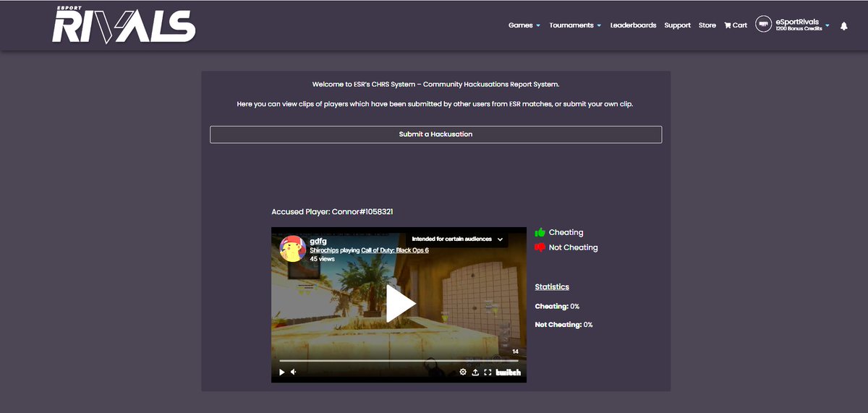This screenshot has width=868, height=413.
Task: Open the Call of Duty: Black Ops 6 link
Action: coord(395,250)
